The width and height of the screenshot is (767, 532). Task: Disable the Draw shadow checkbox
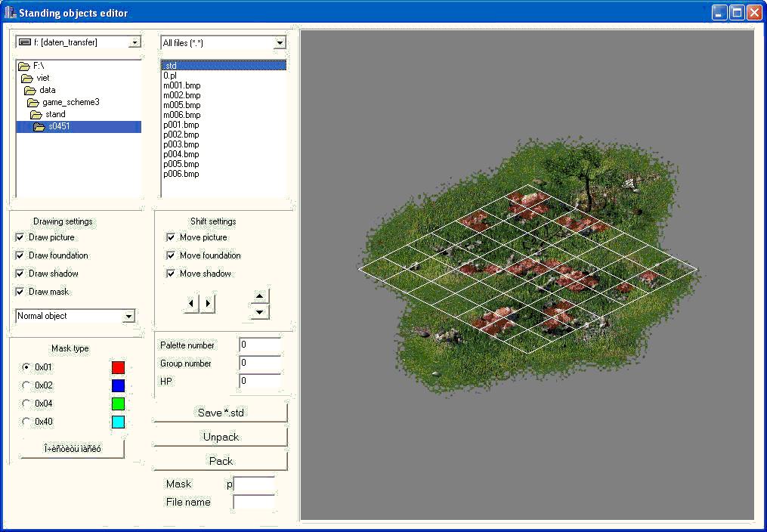[20, 274]
